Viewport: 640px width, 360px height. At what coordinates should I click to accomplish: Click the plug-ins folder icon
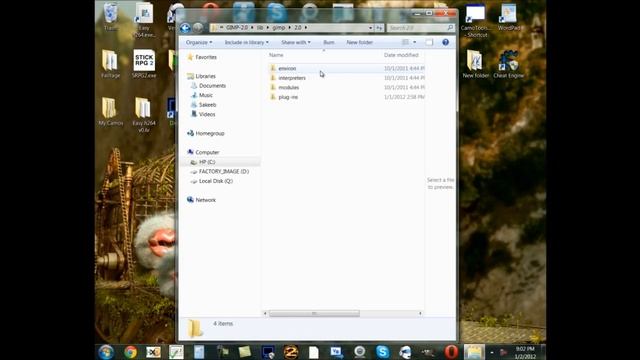click(x=273, y=97)
